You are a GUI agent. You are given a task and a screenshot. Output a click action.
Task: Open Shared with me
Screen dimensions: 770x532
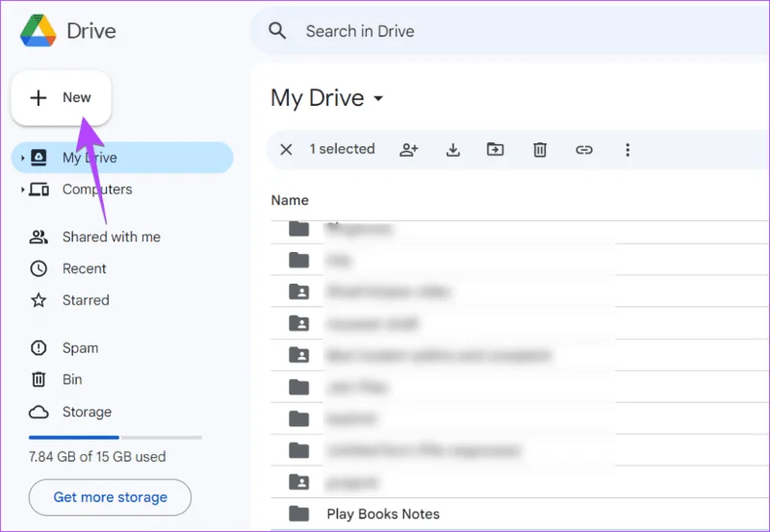pyautogui.click(x=111, y=237)
